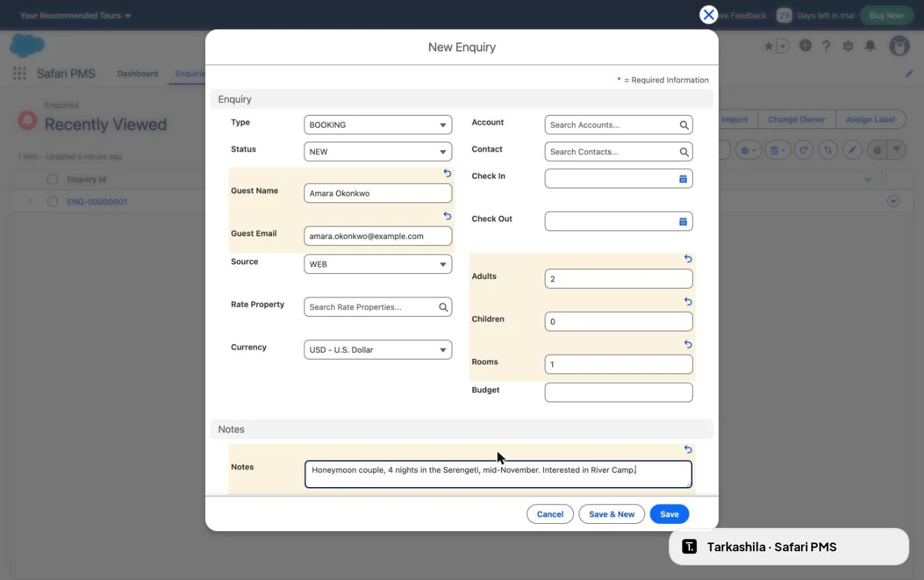Click the Search Accounts magnifier icon

coord(684,125)
